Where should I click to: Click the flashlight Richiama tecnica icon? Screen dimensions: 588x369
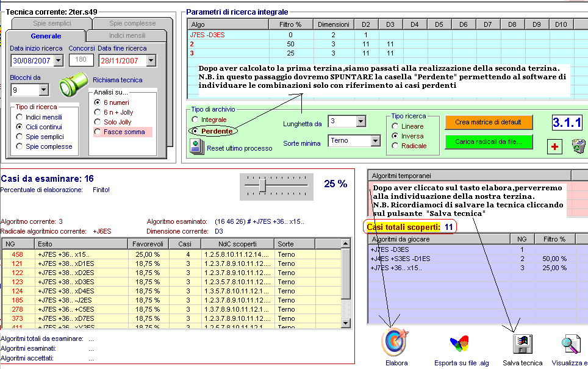(x=73, y=85)
